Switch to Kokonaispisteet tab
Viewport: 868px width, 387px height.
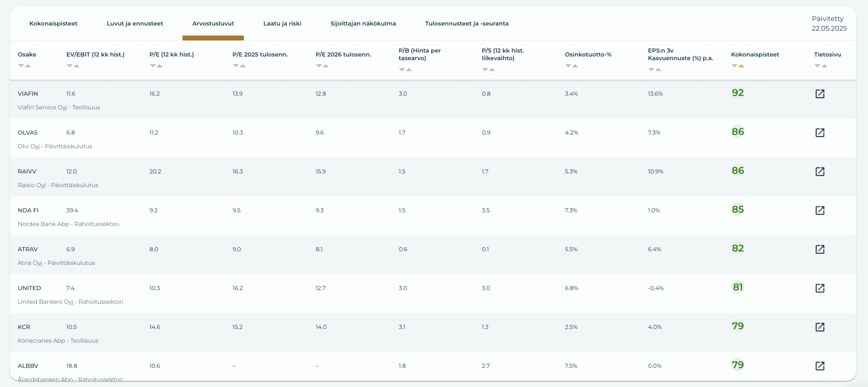point(53,23)
